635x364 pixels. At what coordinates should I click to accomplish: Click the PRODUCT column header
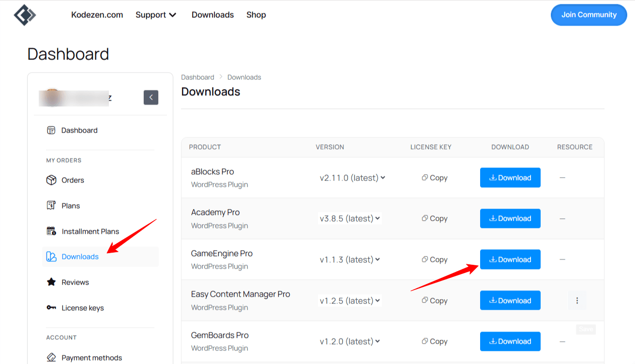[x=205, y=147]
